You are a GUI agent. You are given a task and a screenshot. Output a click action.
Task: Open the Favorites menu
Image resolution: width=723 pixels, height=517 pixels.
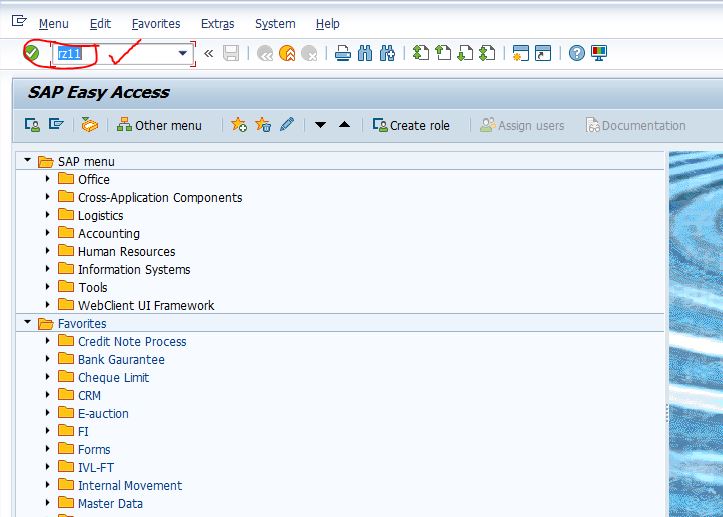click(156, 24)
